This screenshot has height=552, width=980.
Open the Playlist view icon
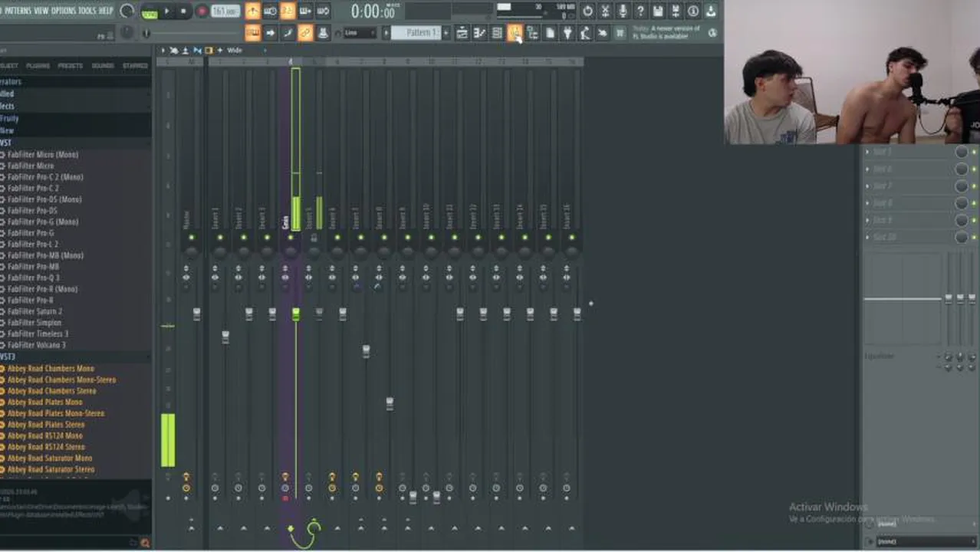tap(462, 33)
